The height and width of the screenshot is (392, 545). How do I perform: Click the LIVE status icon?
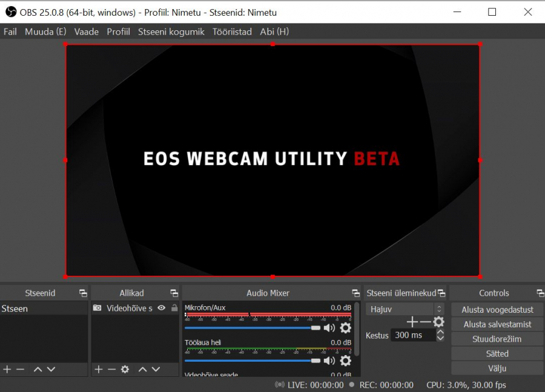[x=279, y=384]
